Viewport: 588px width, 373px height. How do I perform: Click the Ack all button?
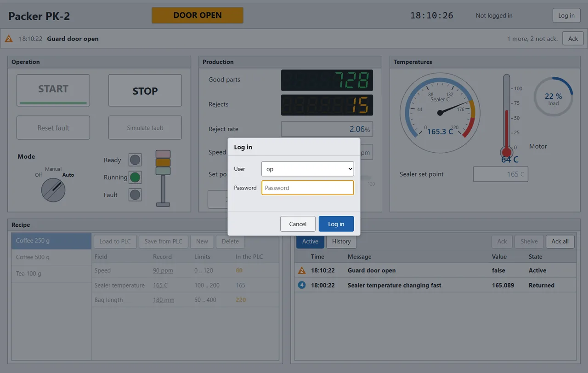[560, 241]
